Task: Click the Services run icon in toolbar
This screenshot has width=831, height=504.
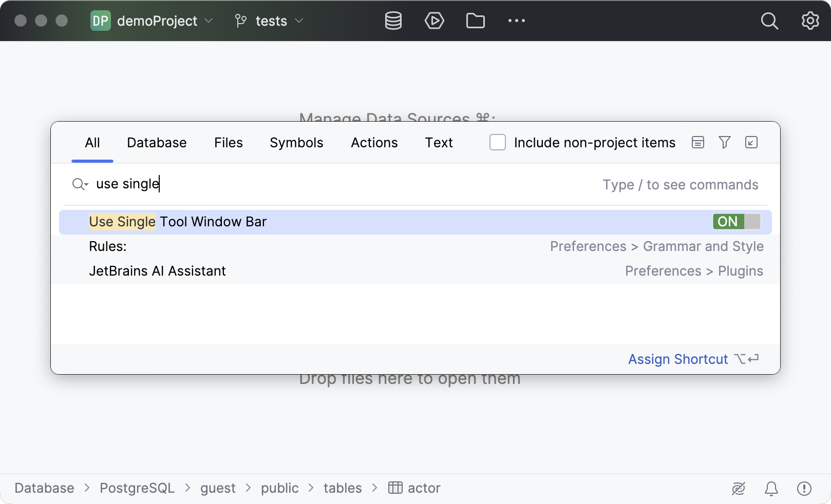Action: [434, 21]
